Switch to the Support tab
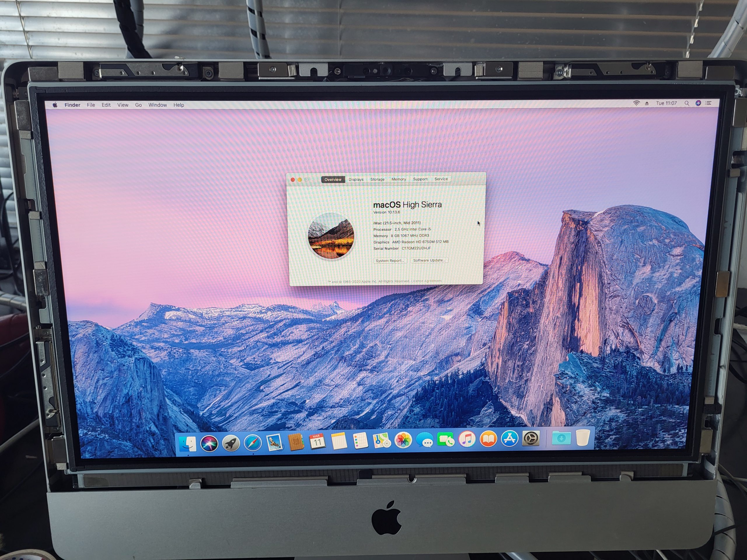The image size is (747, 560). click(420, 179)
